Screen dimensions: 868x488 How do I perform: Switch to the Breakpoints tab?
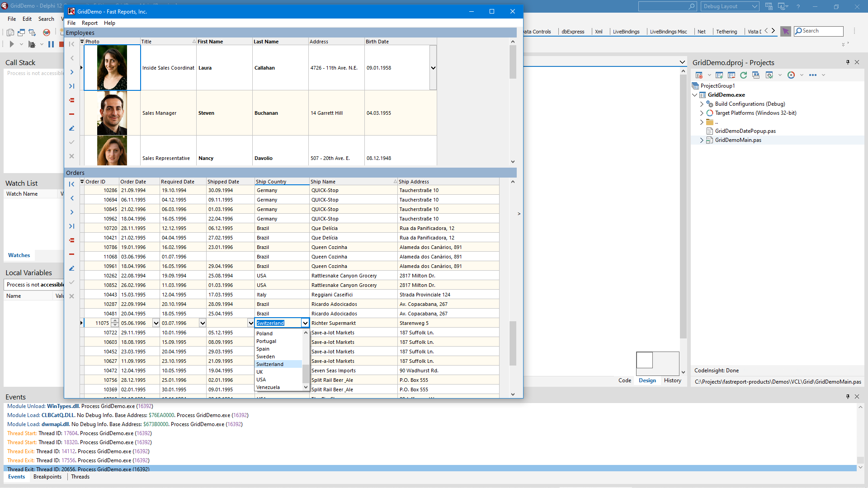coord(47,477)
